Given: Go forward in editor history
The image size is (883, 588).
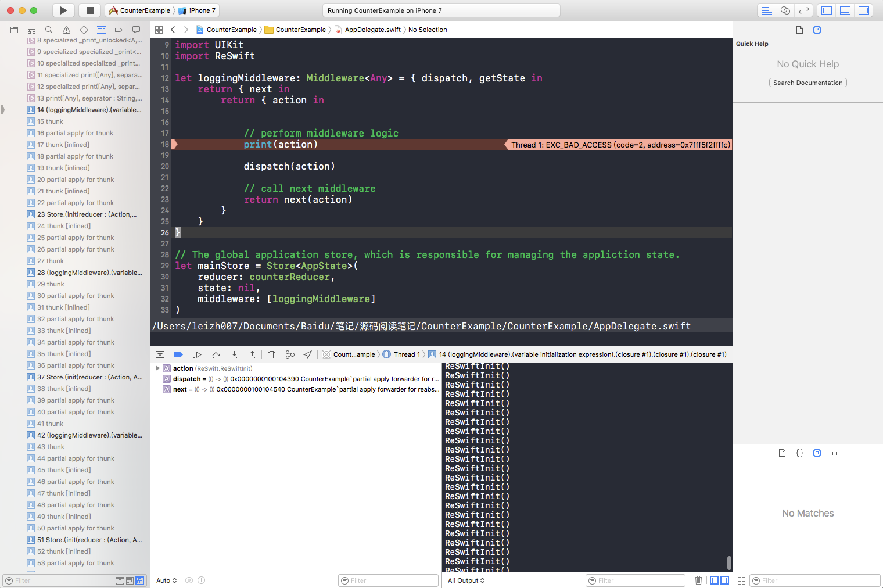Looking at the screenshot, I should (186, 30).
